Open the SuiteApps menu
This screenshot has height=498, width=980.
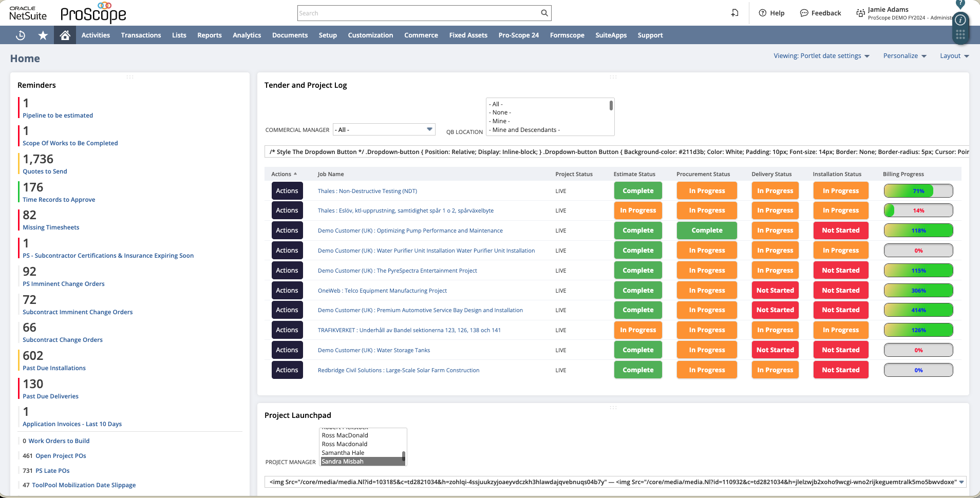click(x=611, y=35)
